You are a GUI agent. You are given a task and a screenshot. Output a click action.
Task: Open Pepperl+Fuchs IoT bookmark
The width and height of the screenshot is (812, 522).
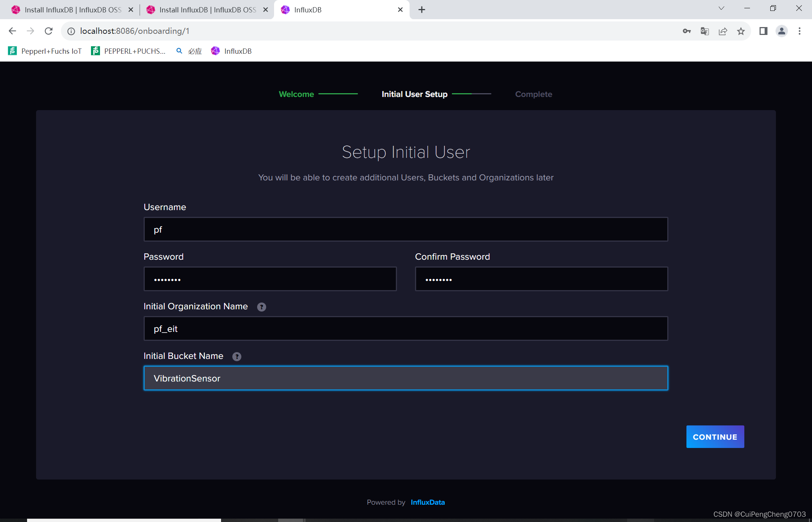[45, 51]
